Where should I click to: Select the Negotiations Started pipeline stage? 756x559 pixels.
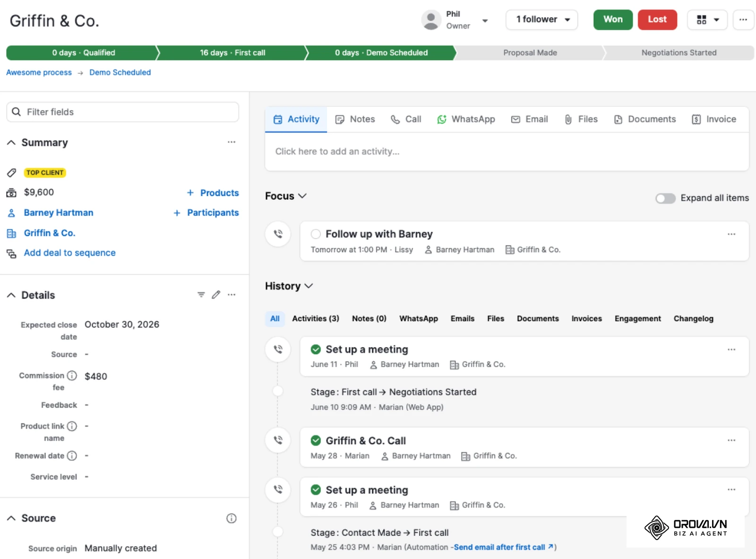pyautogui.click(x=679, y=53)
